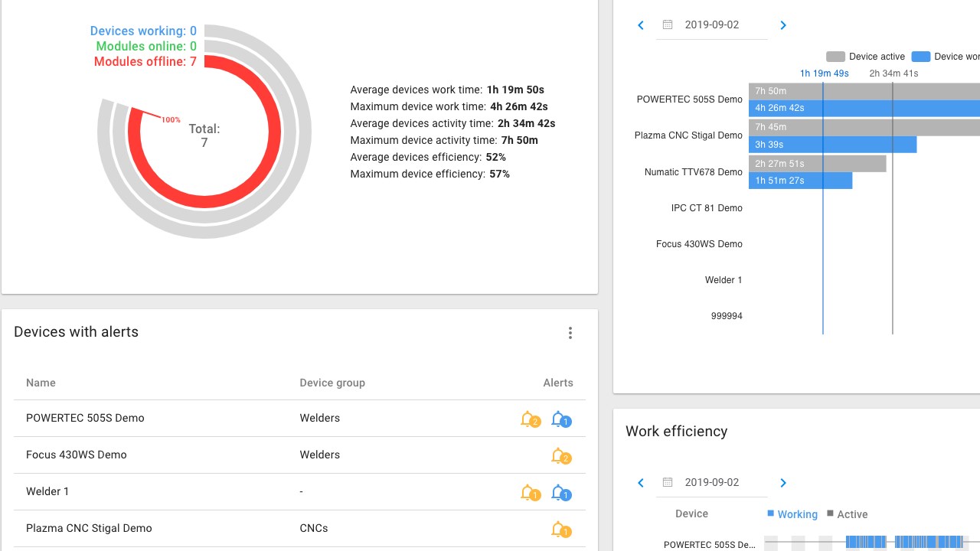Click the orange alert bell for Focus 430WS Demo
Viewport: 980px width, 551px height.
(x=560, y=456)
